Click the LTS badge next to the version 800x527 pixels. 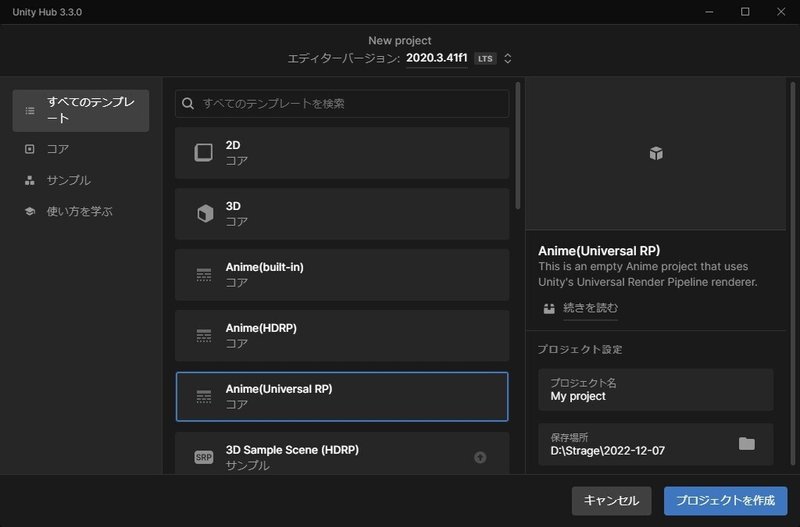tap(485, 59)
